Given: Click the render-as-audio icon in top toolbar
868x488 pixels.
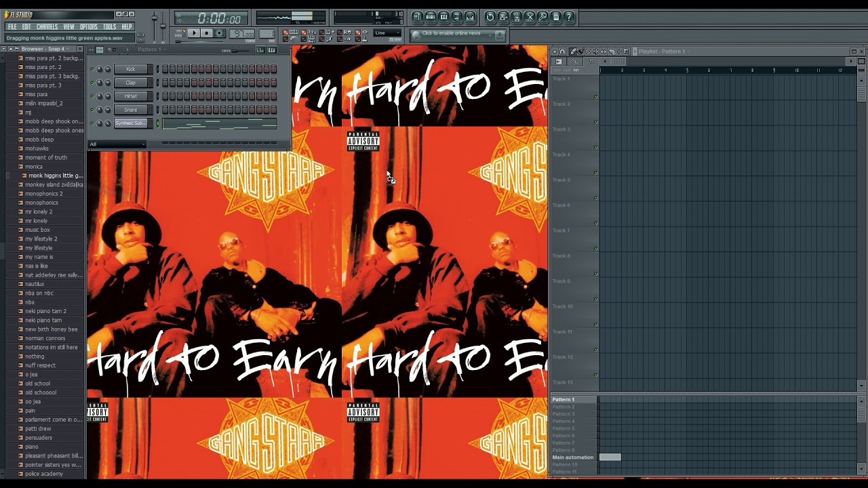Looking at the screenshot, I should tap(517, 17).
